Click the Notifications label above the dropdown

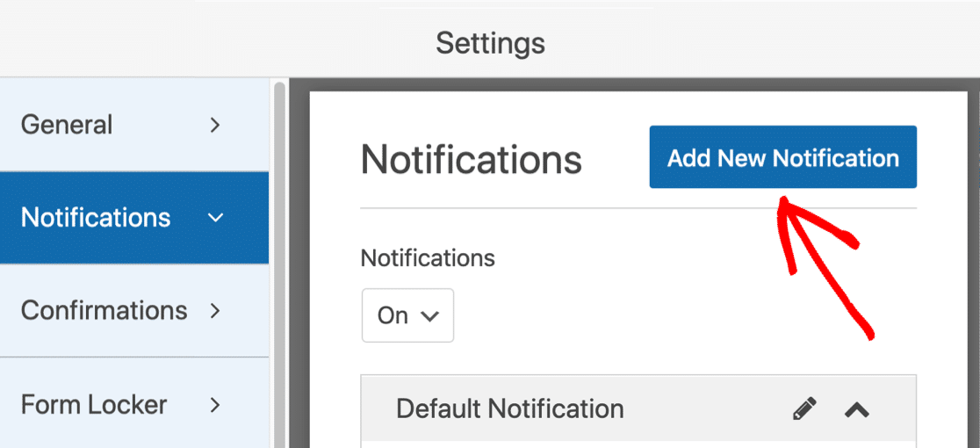[x=429, y=257]
